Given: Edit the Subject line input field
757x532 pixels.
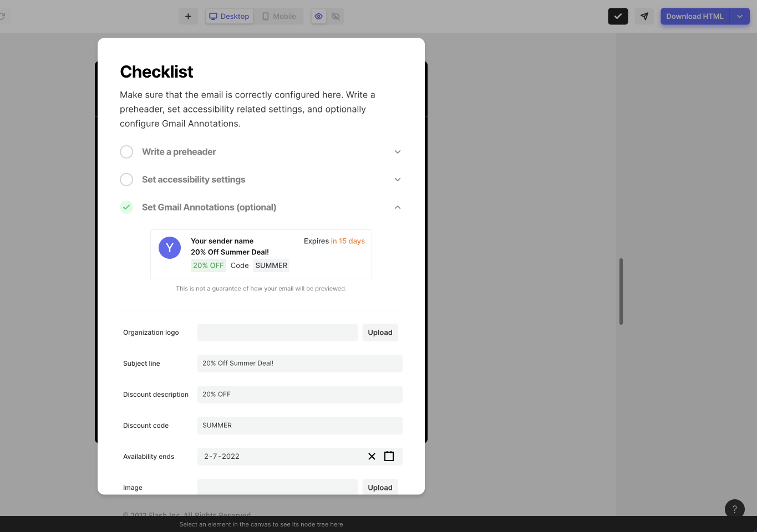Looking at the screenshot, I should [299, 363].
